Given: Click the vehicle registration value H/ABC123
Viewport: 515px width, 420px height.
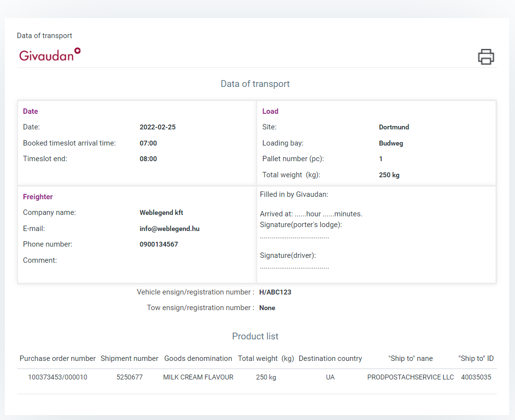Looking at the screenshot, I should 275,292.
